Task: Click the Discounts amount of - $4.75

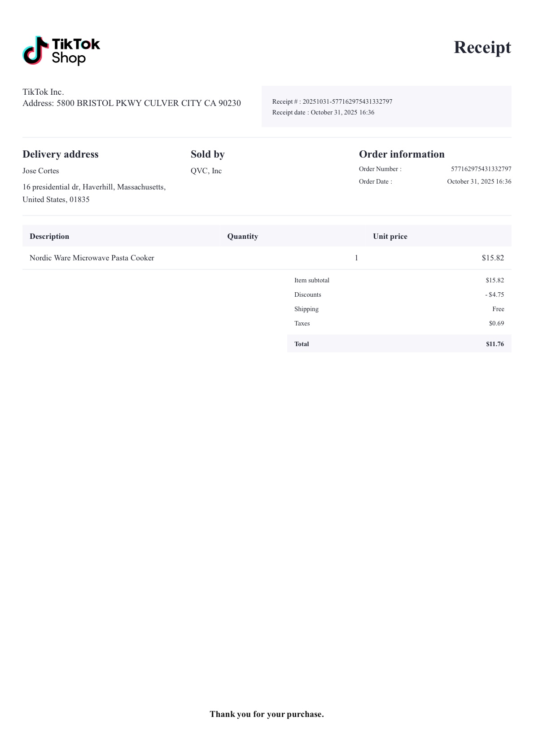Action: [x=495, y=295]
